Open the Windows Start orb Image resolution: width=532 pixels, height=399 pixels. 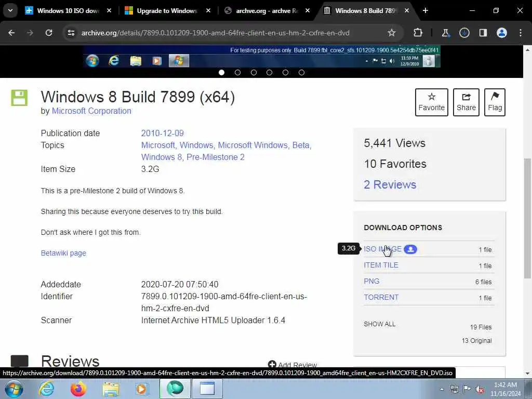click(14, 389)
